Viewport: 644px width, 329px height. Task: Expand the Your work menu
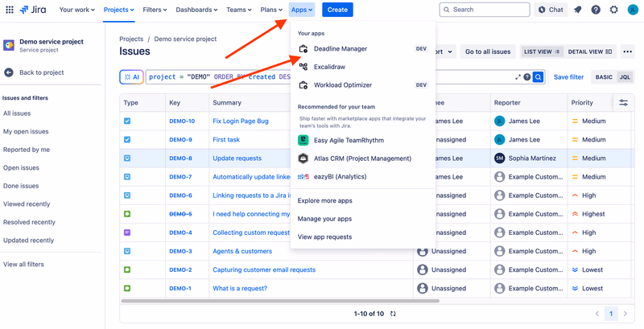tap(76, 10)
